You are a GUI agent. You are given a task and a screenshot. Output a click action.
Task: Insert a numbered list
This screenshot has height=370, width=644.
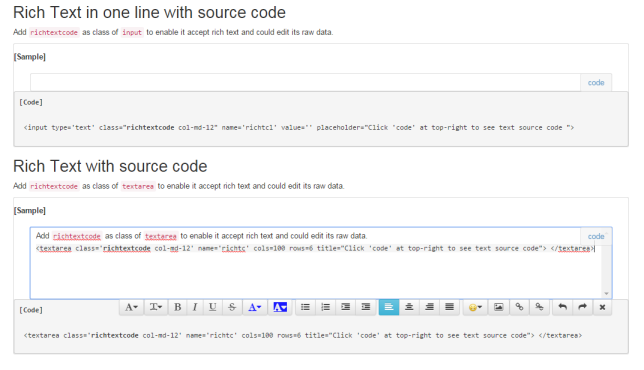point(325,307)
